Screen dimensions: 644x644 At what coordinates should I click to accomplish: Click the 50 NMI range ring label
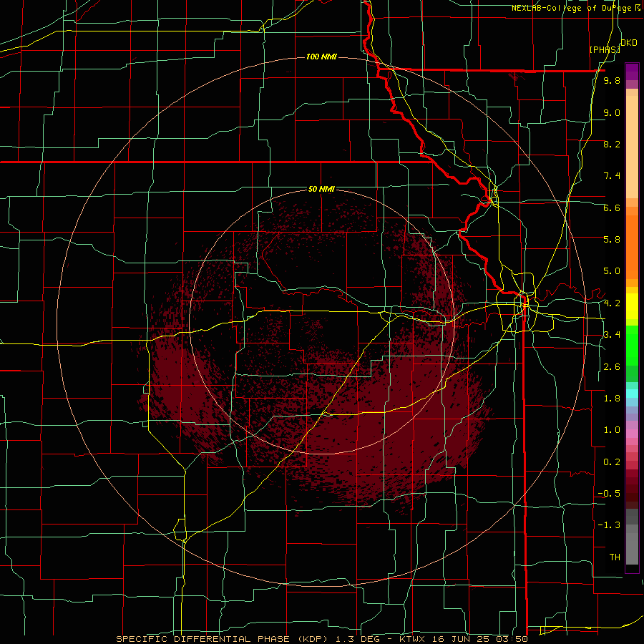click(321, 190)
